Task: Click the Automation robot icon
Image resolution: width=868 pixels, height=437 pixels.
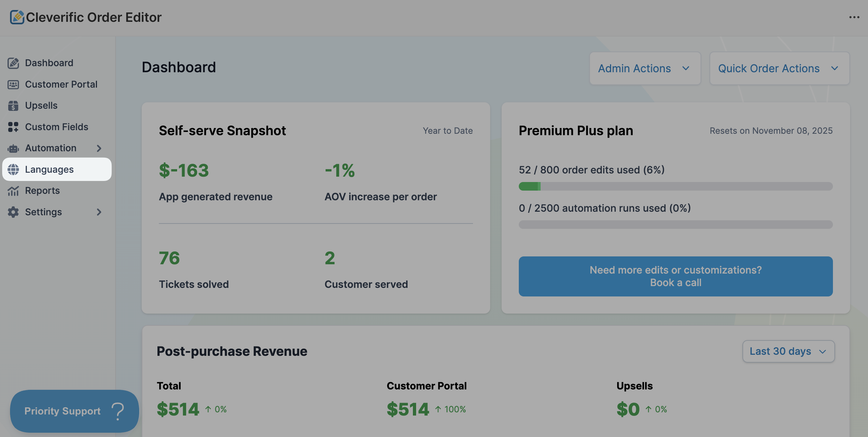Action: click(13, 148)
